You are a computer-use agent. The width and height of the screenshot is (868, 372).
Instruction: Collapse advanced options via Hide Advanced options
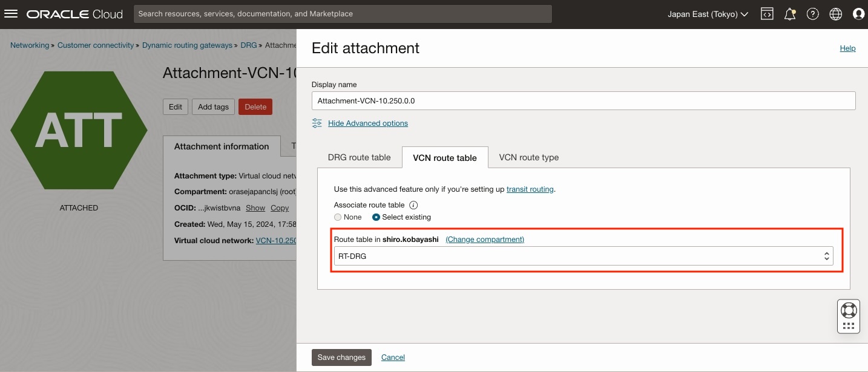tap(367, 123)
